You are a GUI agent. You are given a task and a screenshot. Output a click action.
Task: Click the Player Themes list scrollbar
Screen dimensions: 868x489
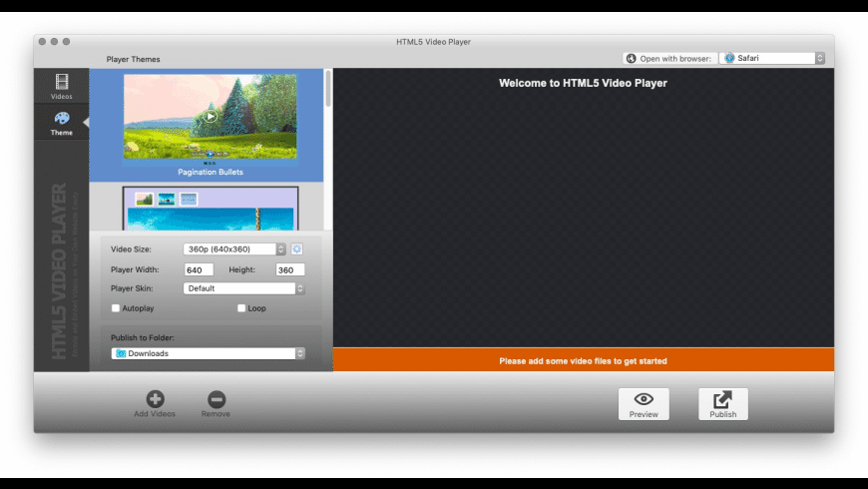(328, 89)
